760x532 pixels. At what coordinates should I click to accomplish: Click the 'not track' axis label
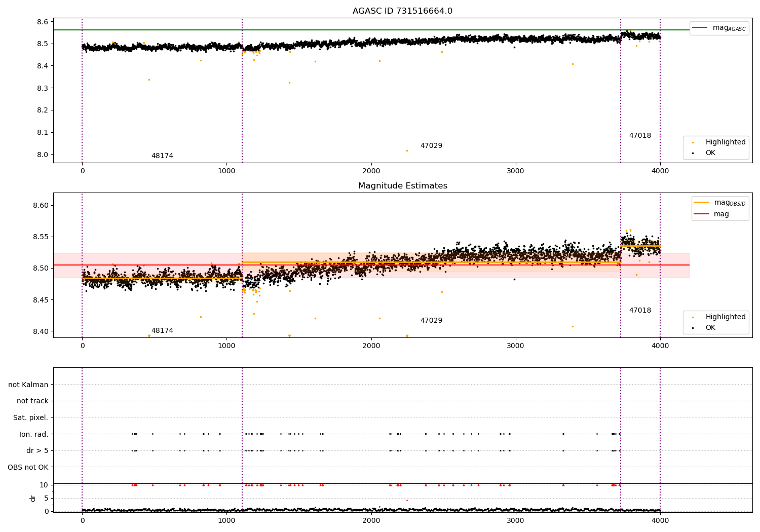[32, 401]
